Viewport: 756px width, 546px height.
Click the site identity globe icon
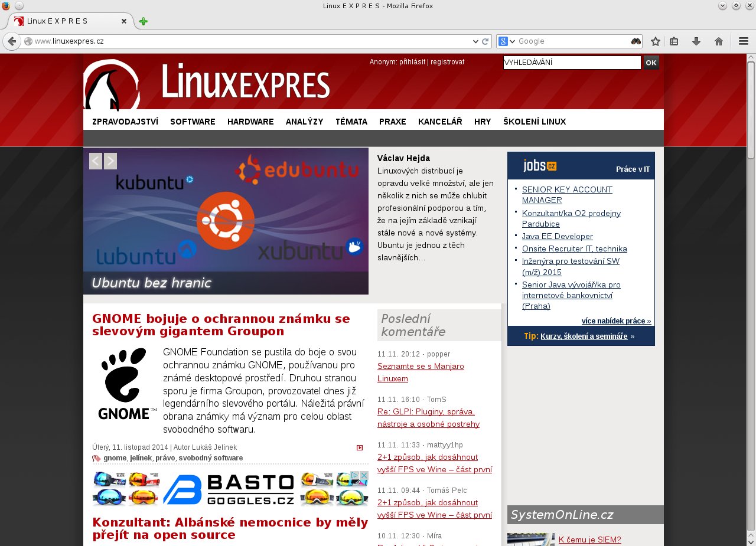click(28, 41)
